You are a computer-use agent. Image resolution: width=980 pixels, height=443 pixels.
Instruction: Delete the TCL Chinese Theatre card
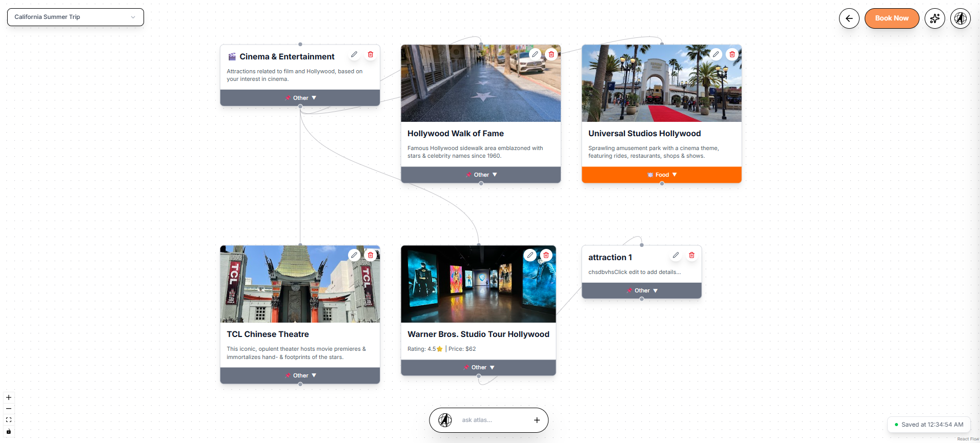(x=371, y=255)
